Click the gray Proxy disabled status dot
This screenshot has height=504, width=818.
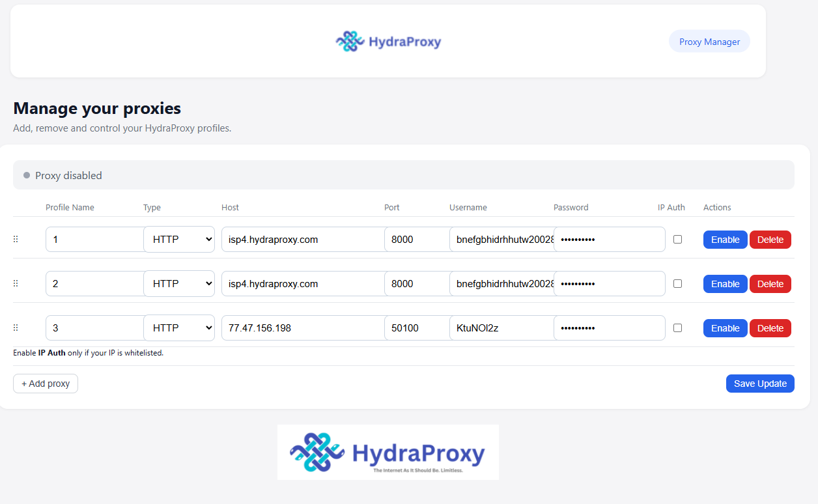coord(27,175)
